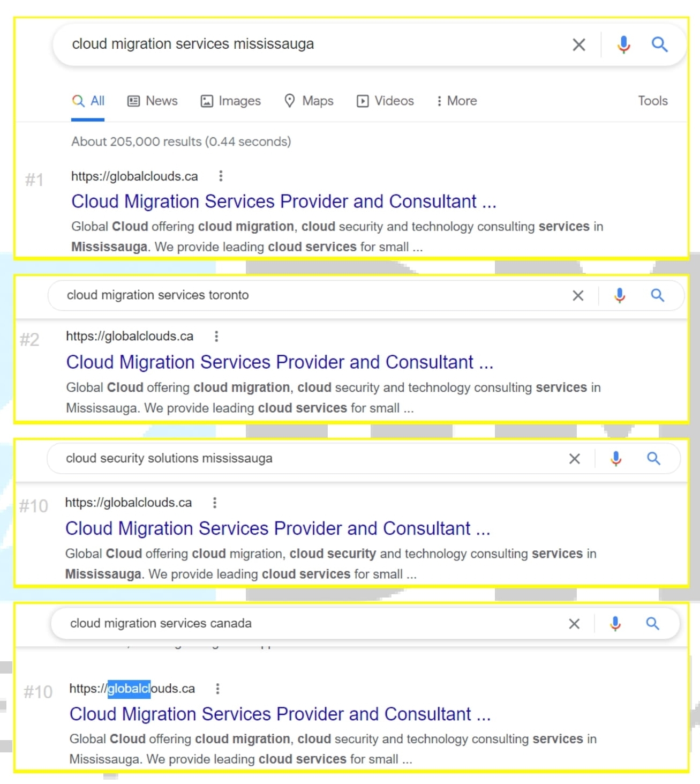
Task: Open the 'Cloud Migration Services Provider' link in result #1
Action: coord(284,201)
